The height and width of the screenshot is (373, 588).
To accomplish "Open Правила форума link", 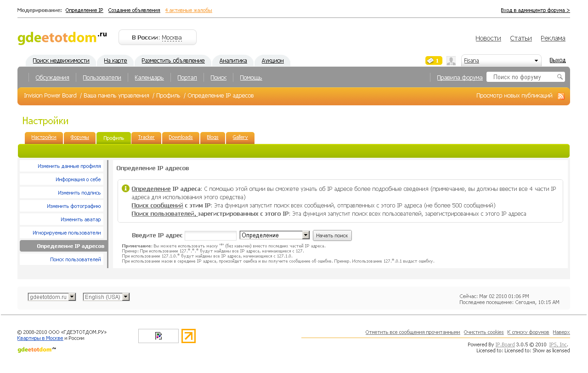I will [x=459, y=78].
